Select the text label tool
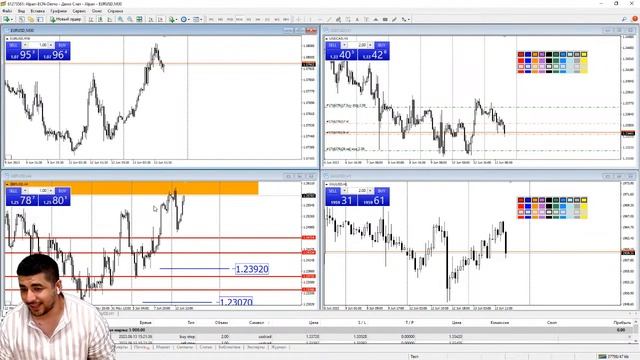The width and height of the screenshot is (640, 360). (x=366, y=19)
